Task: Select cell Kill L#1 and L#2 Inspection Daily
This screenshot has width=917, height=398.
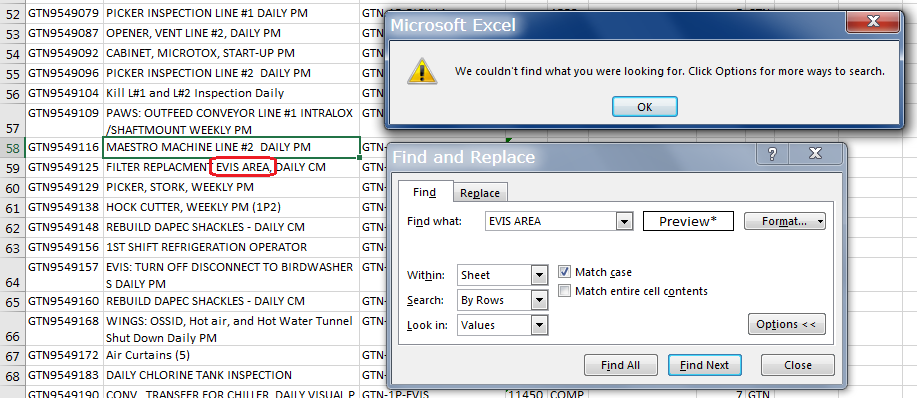Action: [231, 93]
